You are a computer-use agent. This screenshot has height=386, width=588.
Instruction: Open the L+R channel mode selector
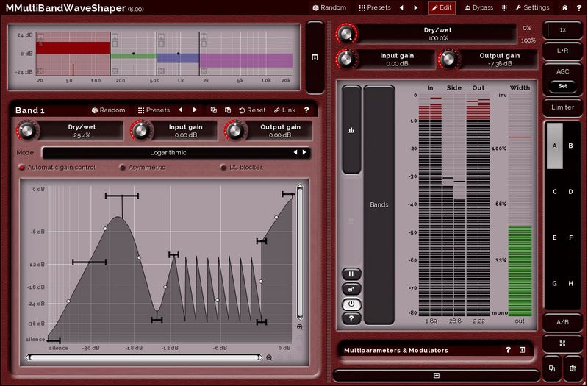[x=562, y=50]
